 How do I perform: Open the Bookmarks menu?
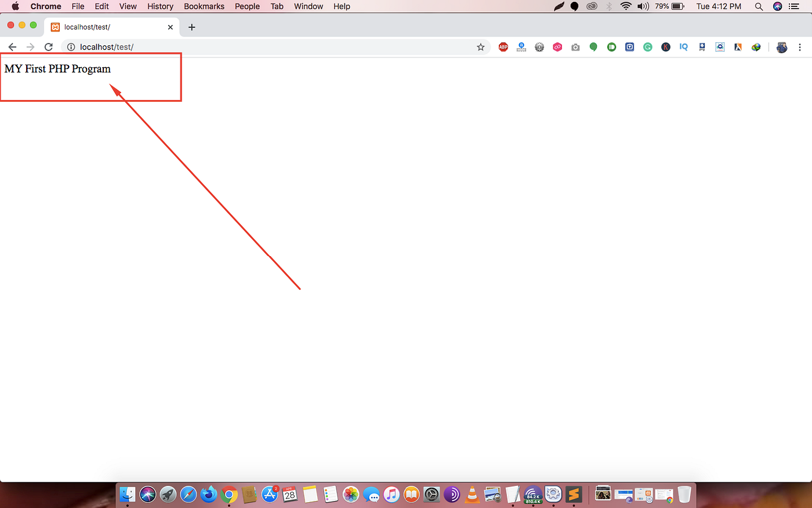point(204,6)
